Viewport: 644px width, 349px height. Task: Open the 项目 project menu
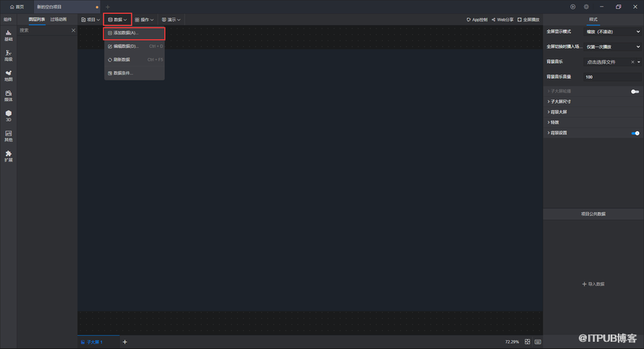tap(90, 20)
